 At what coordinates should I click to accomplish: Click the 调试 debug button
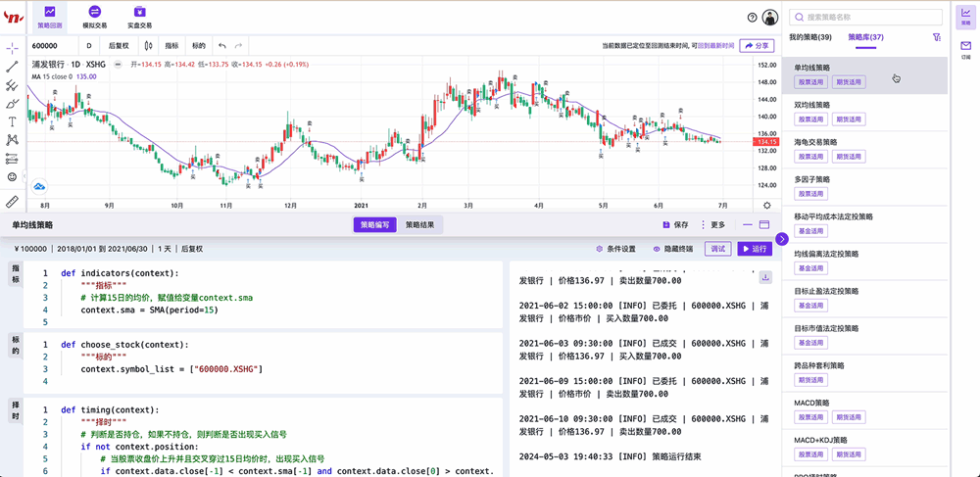(x=718, y=249)
